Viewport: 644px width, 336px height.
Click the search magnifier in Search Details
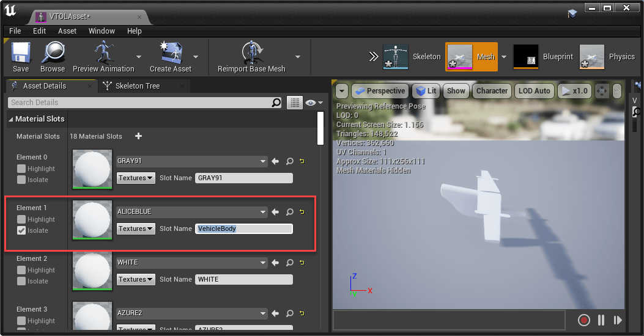276,102
